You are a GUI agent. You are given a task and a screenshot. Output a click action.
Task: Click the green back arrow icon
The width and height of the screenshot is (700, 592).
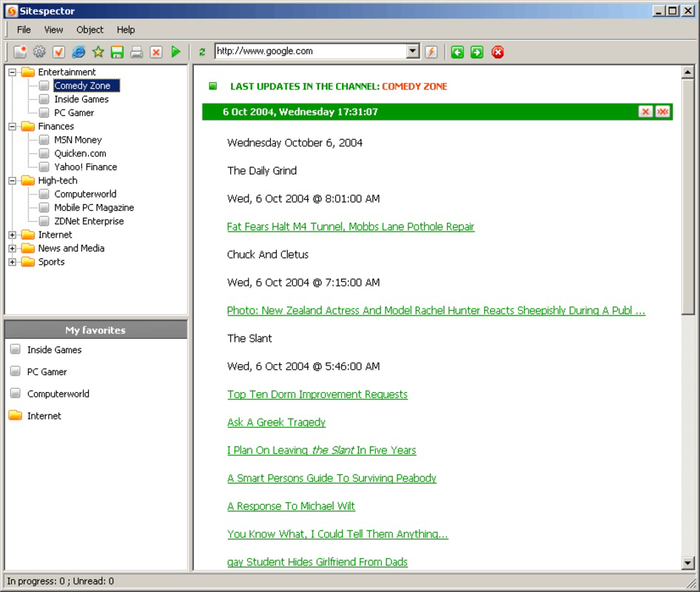[x=457, y=53]
